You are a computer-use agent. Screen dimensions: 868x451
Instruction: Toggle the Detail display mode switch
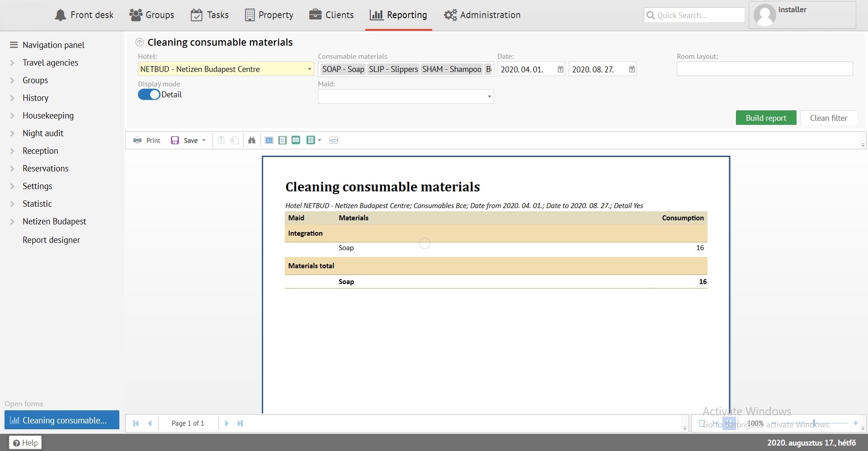point(149,95)
